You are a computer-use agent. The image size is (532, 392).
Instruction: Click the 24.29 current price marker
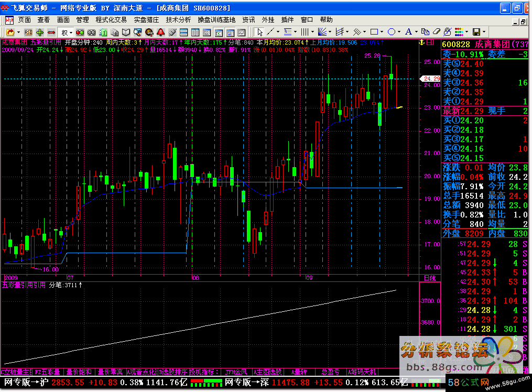[430, 79]
